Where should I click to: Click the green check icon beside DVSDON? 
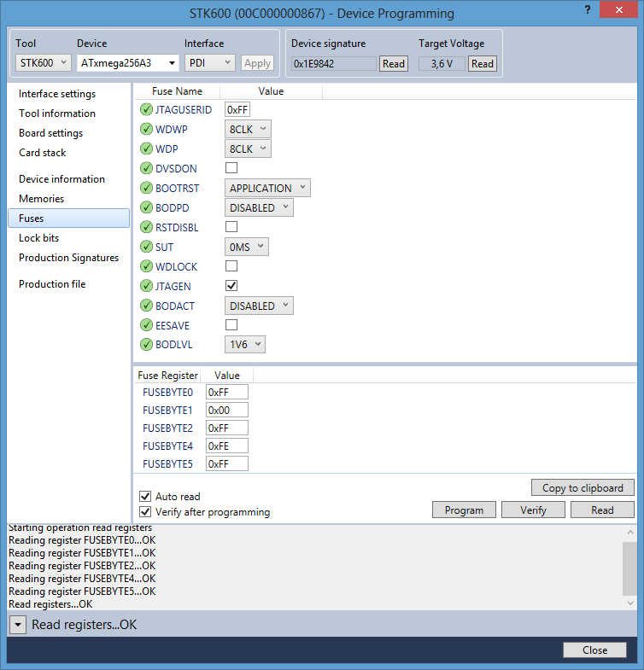(x=146, y=168)
